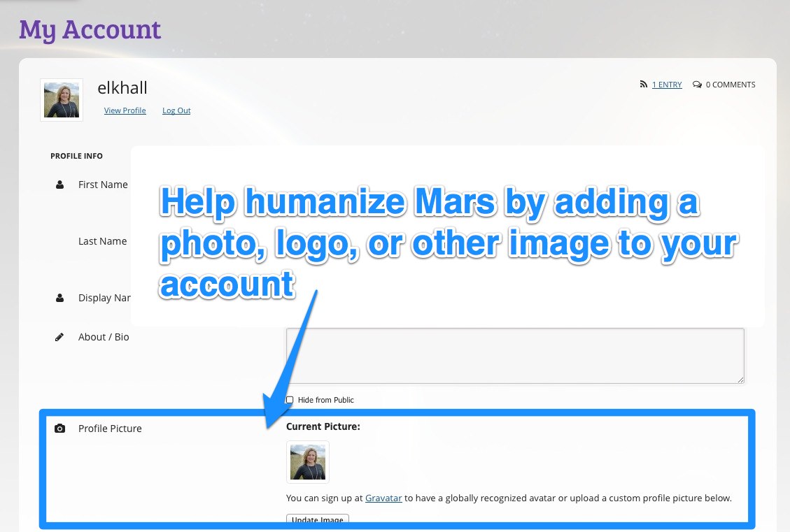Open the View Profile link
This screenshot has height=532, width=790.
point(125,110)
